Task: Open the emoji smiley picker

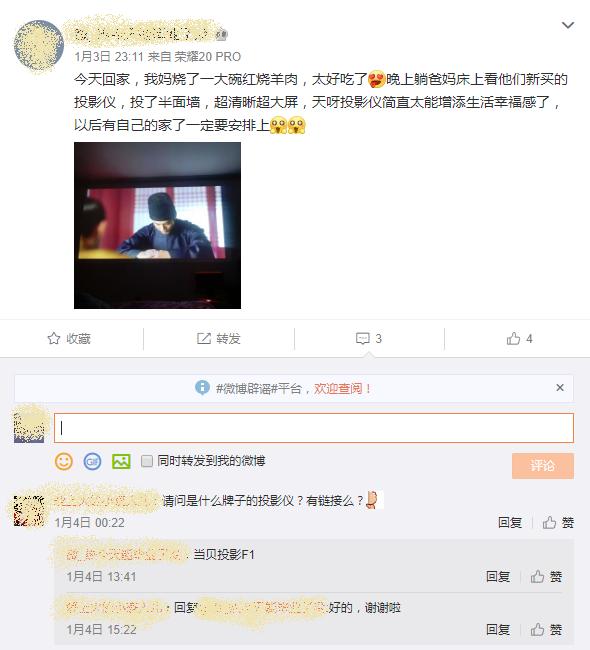Action: [64, 461]
